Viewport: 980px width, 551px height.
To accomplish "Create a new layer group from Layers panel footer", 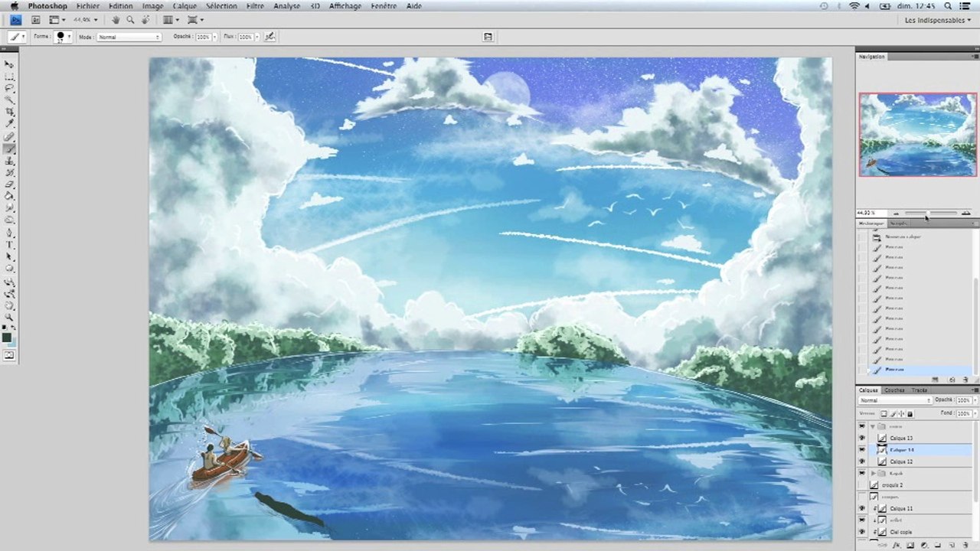I will click(x=938, y=546).
